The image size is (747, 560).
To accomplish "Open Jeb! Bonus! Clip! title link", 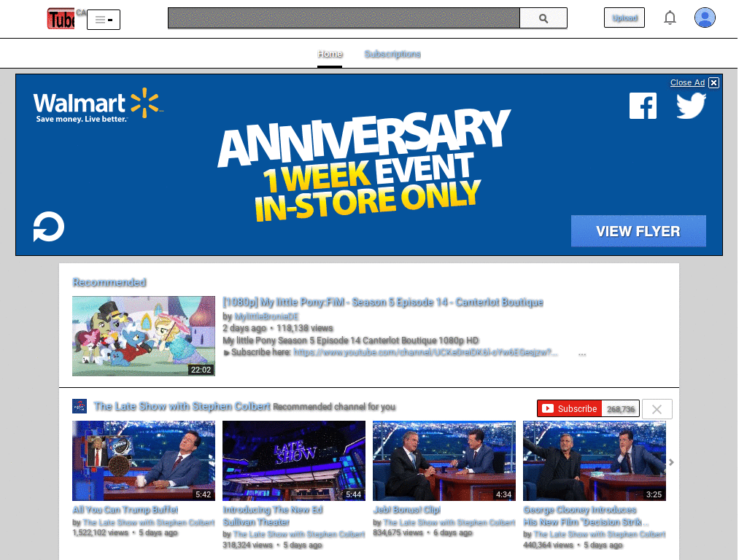I will tap(407, 510).
